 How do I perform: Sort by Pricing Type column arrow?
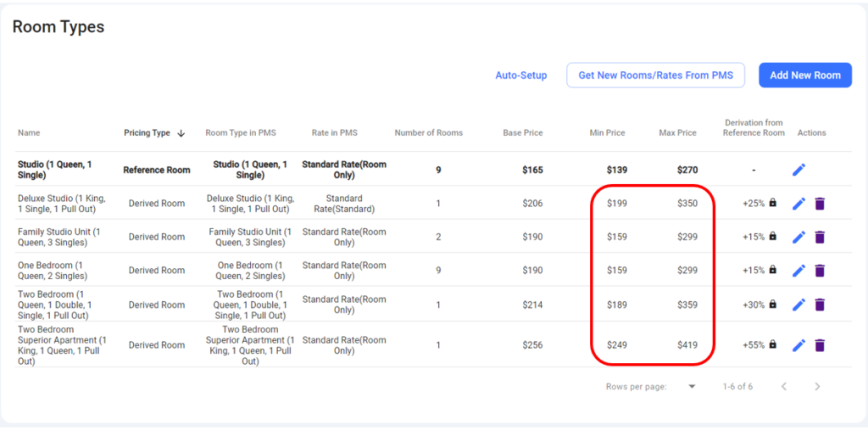[181, 133]
